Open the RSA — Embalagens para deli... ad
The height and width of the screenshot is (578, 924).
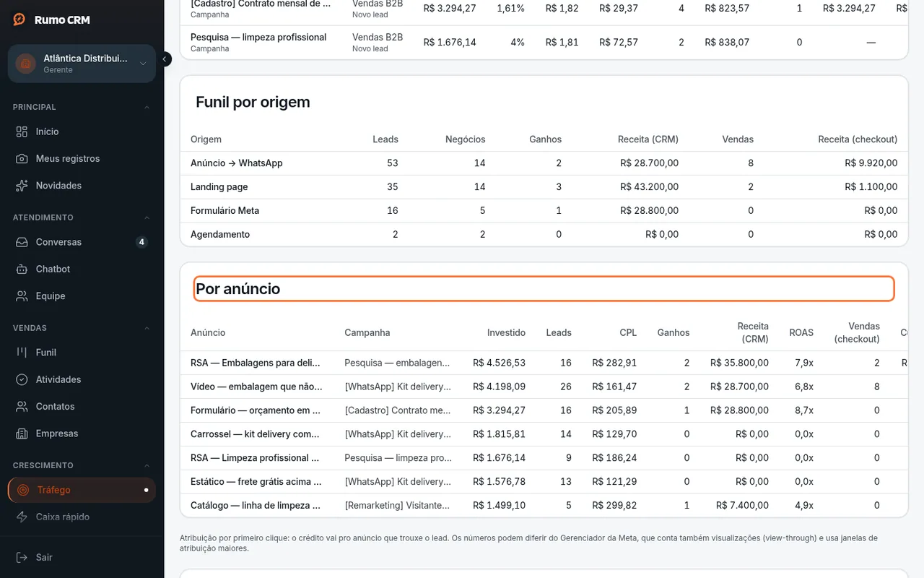pos(256,363)
